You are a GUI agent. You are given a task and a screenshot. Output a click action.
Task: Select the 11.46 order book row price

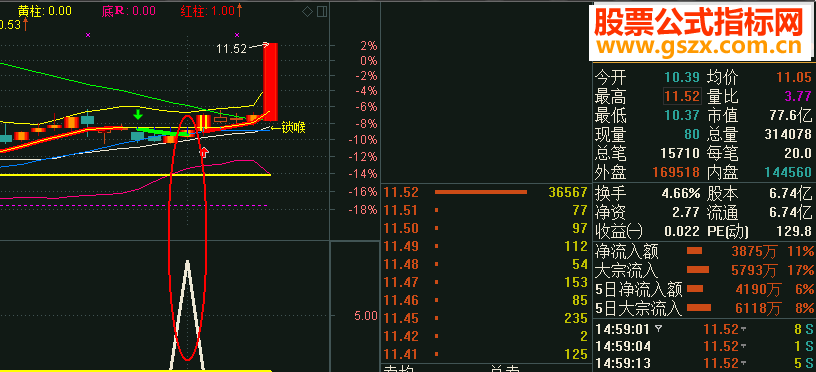(401, 300)
